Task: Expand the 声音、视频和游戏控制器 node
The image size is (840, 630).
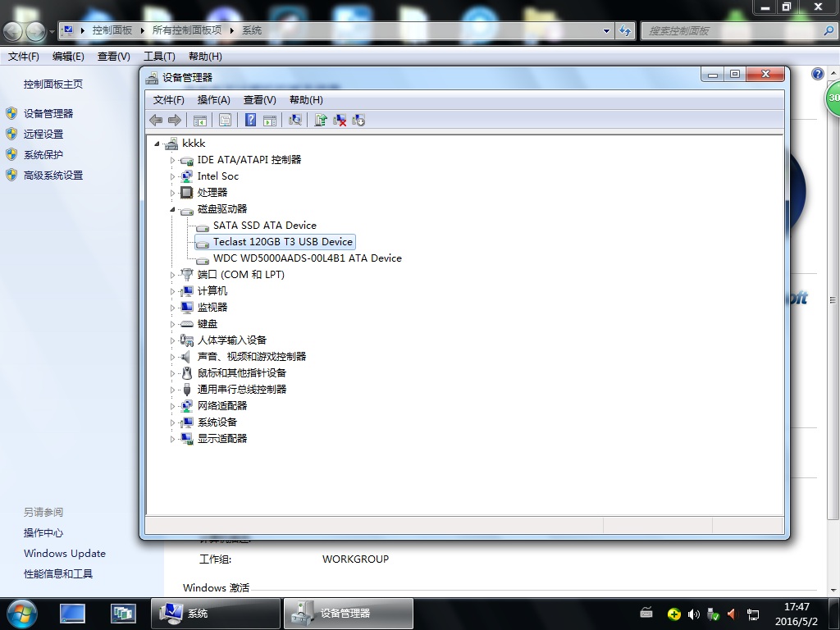Action: (172, 357)
